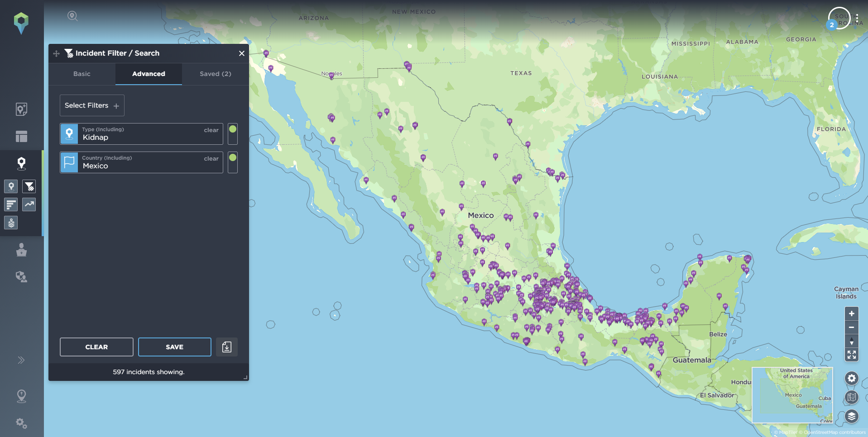Open the three-dot menu top right
Image resolution: width=868 pixels, height=437 pixels.
click(857, 19)
